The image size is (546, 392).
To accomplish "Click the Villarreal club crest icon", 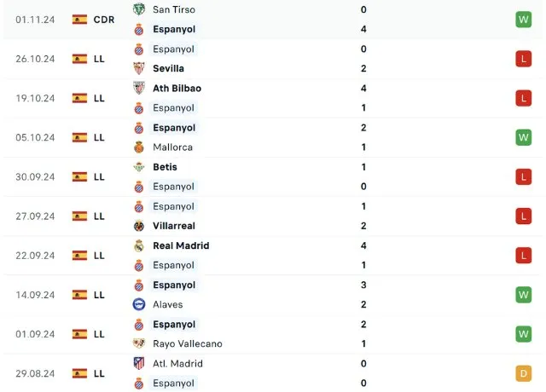I will (139, 226).
